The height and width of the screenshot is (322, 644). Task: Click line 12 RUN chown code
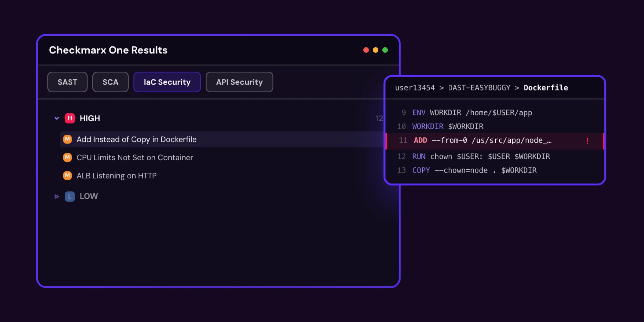click(481, 156)
